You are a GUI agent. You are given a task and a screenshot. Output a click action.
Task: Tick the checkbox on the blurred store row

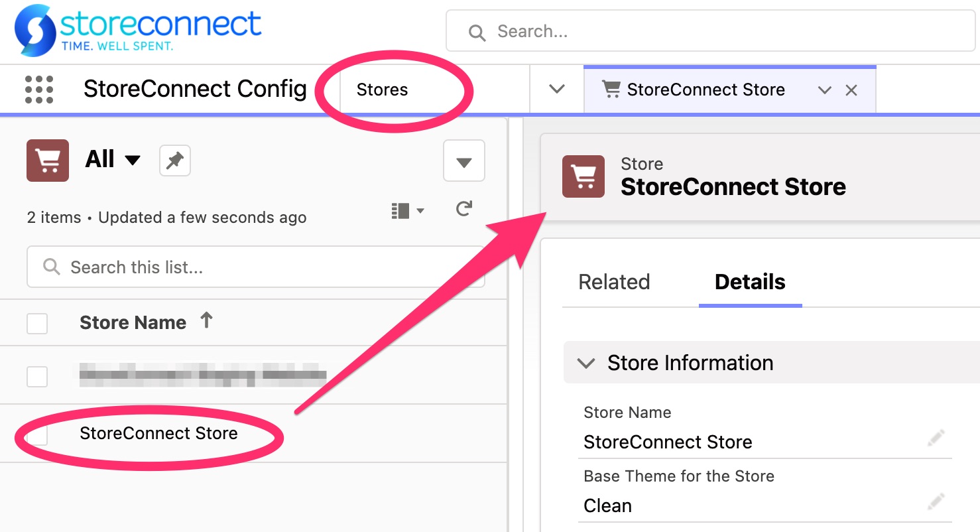pyautogui.click(x=37, y=376)
